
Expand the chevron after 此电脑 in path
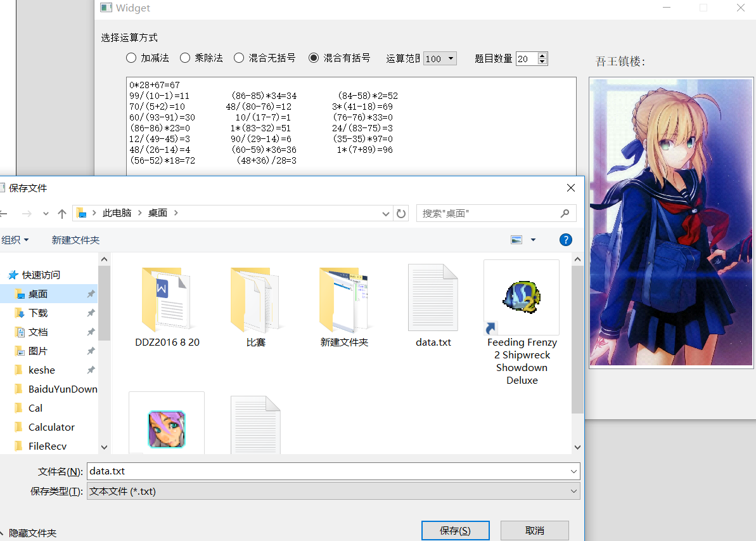tap(140, 213)
